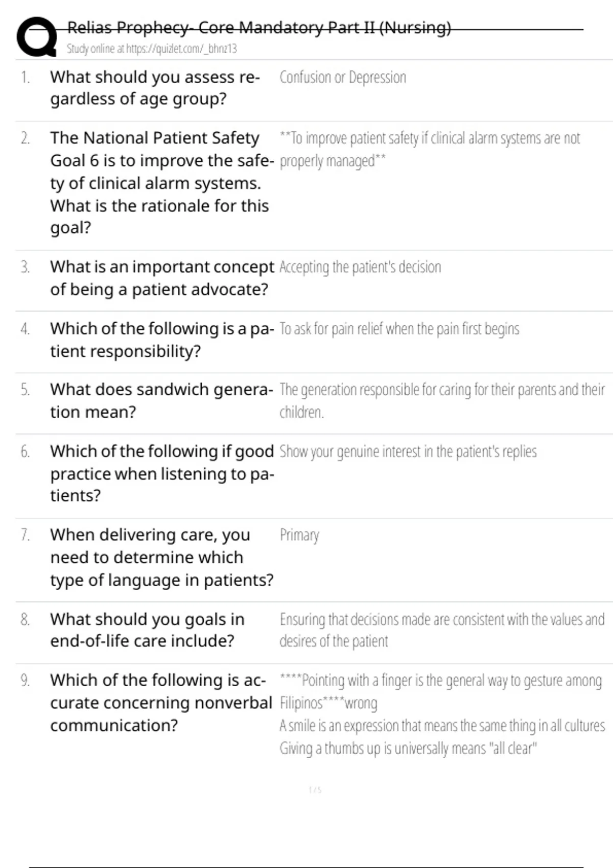Click the sandwich generation definition answer

[x=441, y=400]
